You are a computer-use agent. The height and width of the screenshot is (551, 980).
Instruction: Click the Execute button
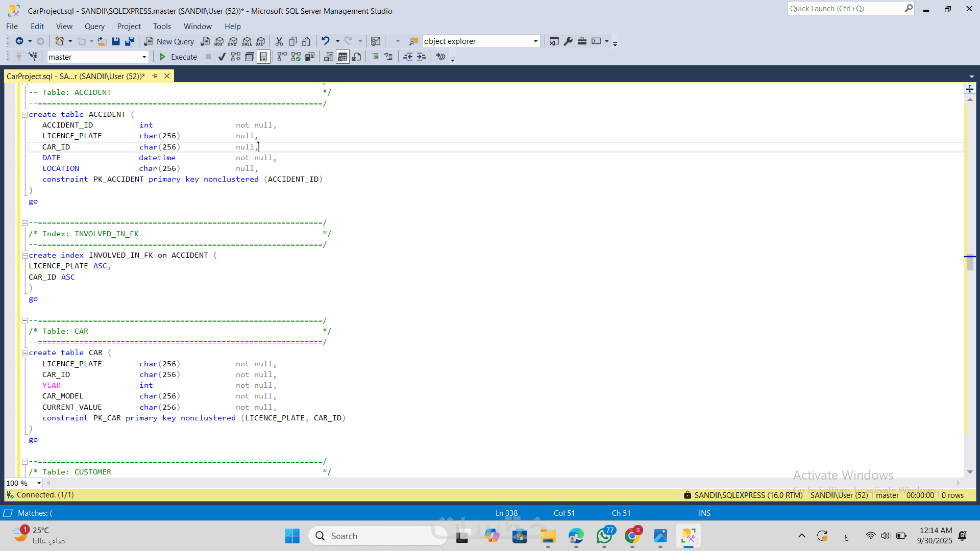tap(178, 57)
